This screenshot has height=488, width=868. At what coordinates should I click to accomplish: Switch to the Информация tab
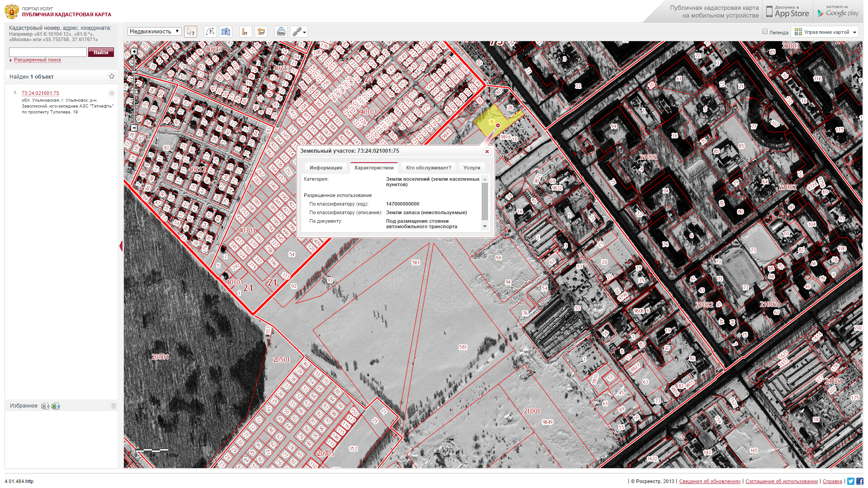[326, 168]
